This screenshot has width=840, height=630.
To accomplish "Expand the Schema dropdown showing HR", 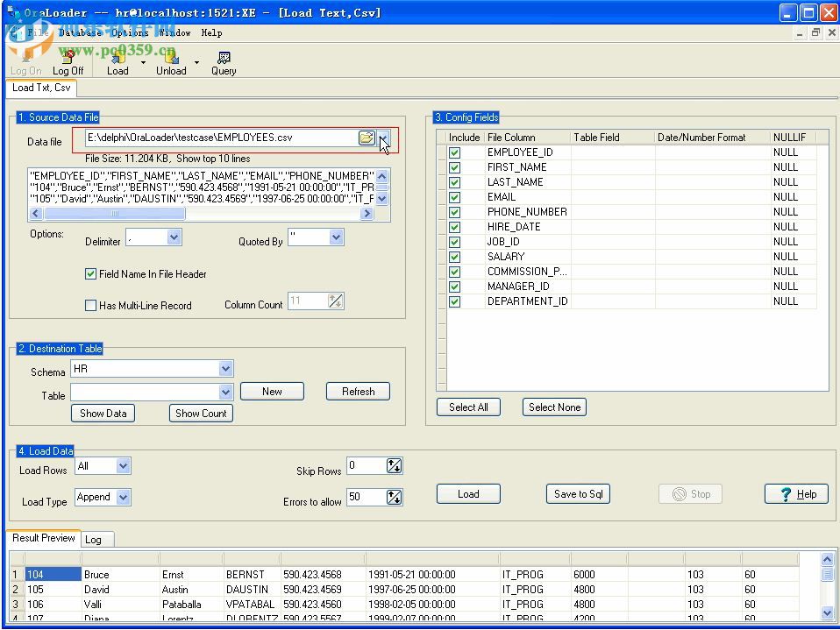I will (x=225, y=370).
